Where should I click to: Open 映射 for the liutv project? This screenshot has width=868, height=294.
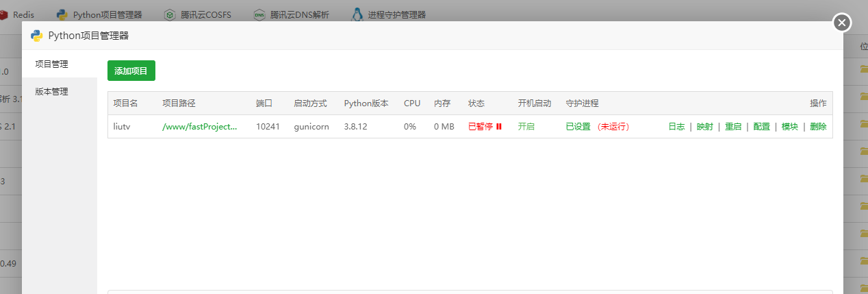tap(704, 127)
